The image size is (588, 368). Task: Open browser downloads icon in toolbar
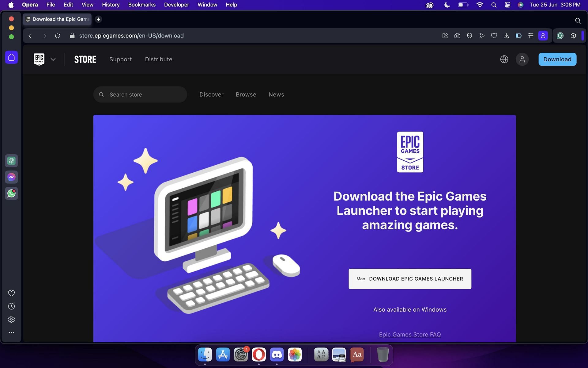tap(506, 36)
